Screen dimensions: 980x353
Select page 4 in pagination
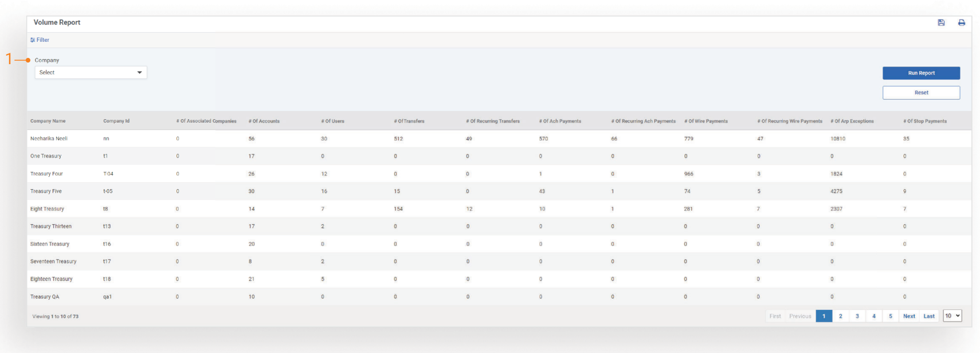point(874,316)
